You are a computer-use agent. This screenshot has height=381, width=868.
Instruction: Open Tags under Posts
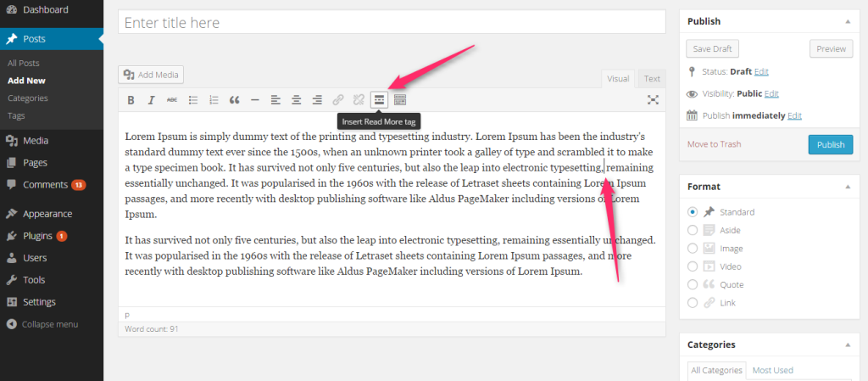[x=16, y=115]
